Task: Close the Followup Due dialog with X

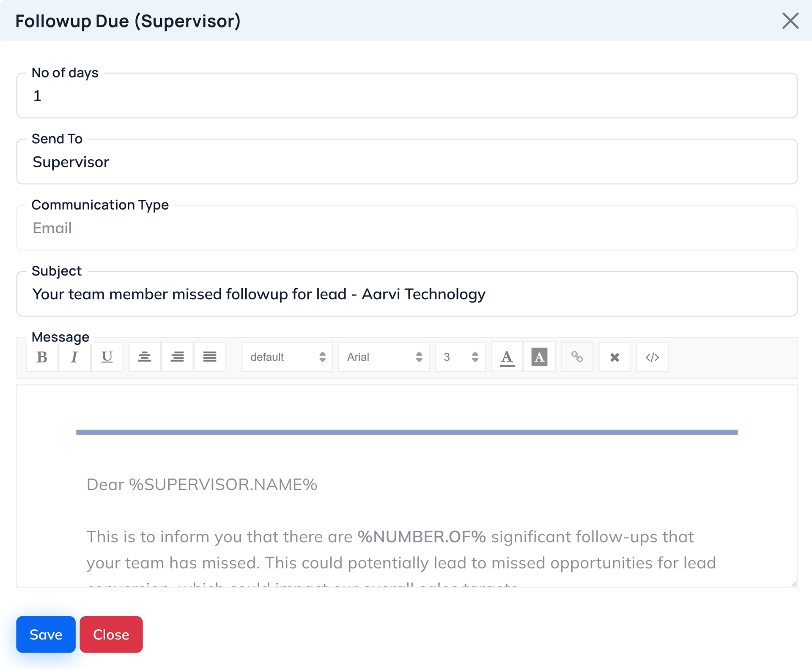Action: tap(790, 21)
